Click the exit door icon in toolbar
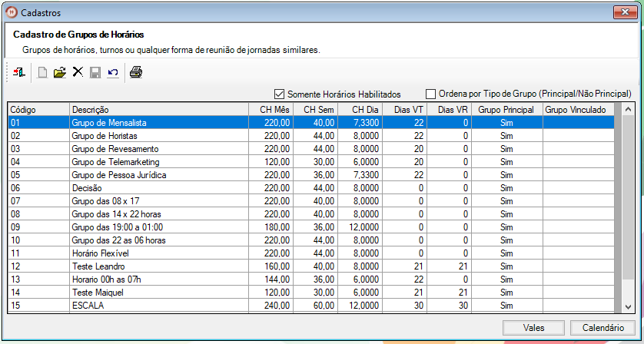 click(x=19, y=72)
